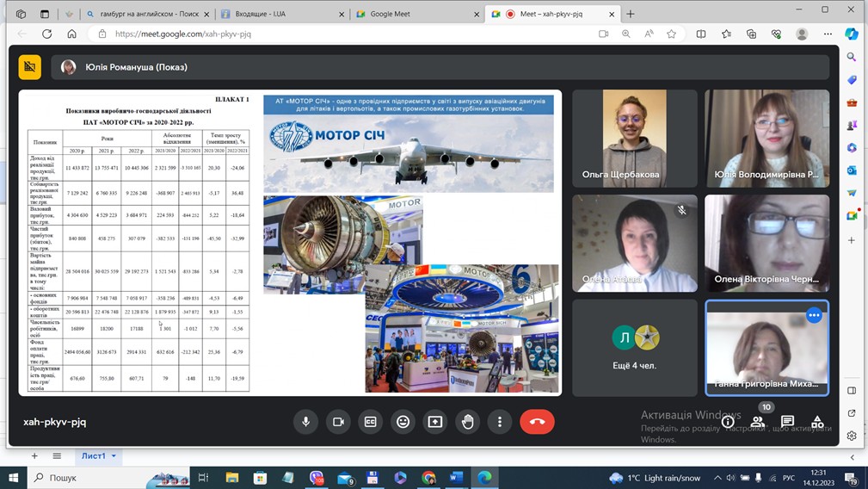Open the Favorites list
868x489 pixels.
click(x=726, y=34)
